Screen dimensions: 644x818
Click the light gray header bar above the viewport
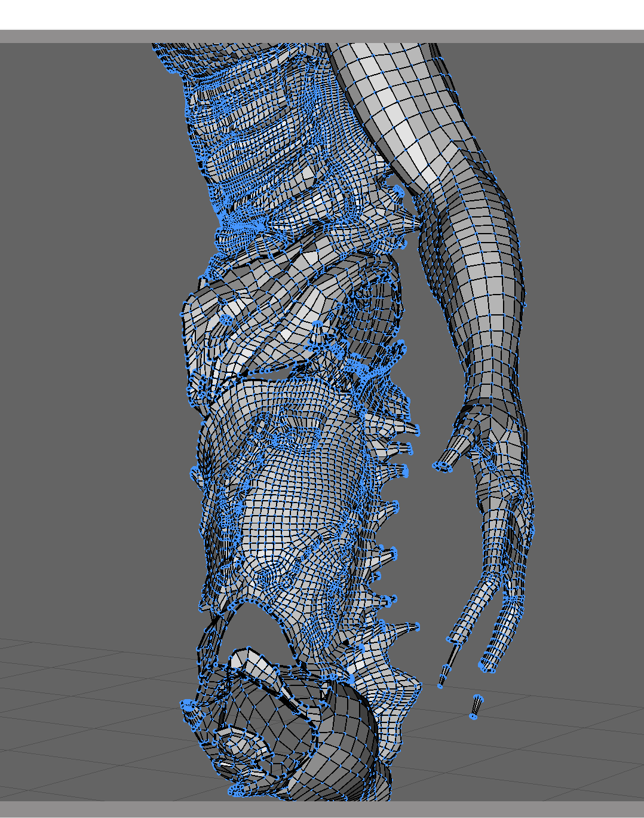click(322, 36)
